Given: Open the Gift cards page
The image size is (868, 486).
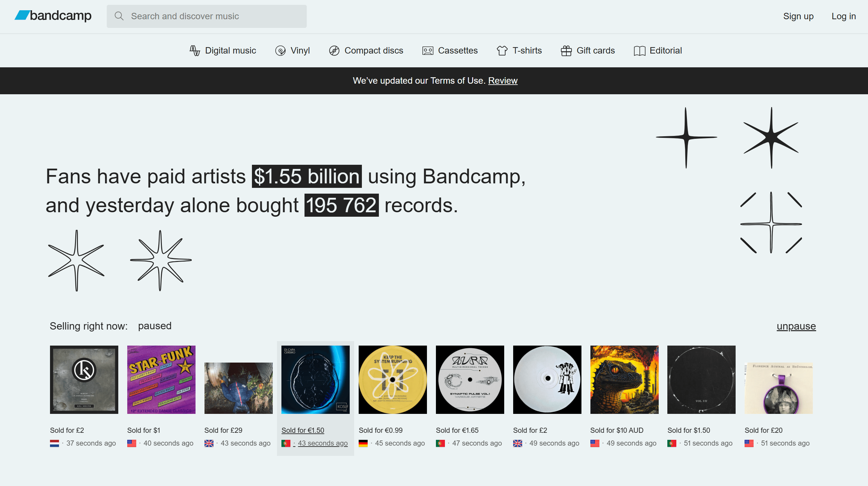Looking at the screenshot, I should (x=588, y=51).
